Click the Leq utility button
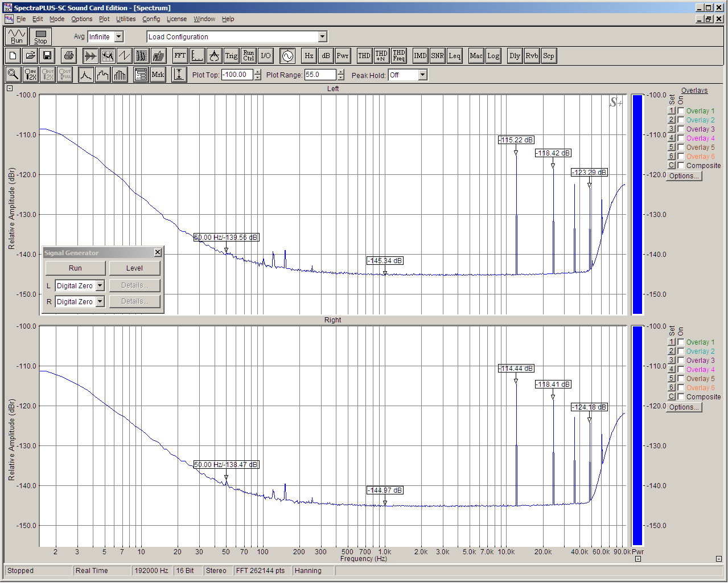Viewport: 728px width, 585px height. click(454, 56)
